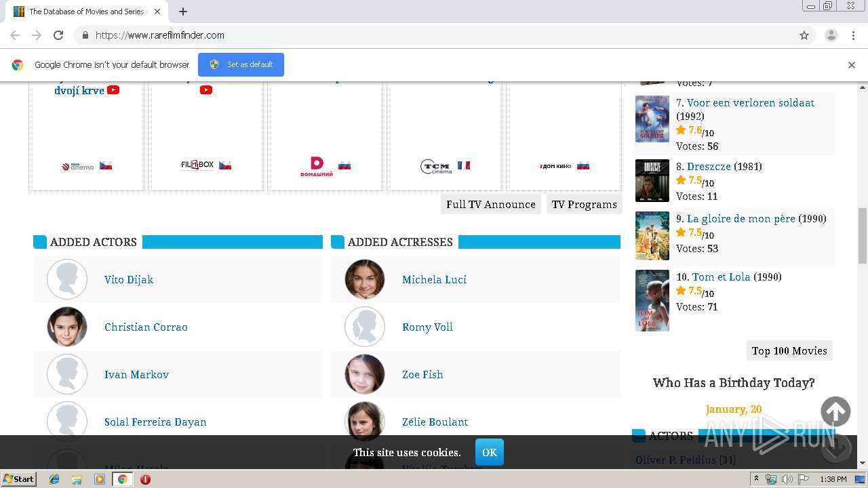Click the Tom et Lola poster
This screenshot has height=488, width=868.
click(x=652, y=300)
